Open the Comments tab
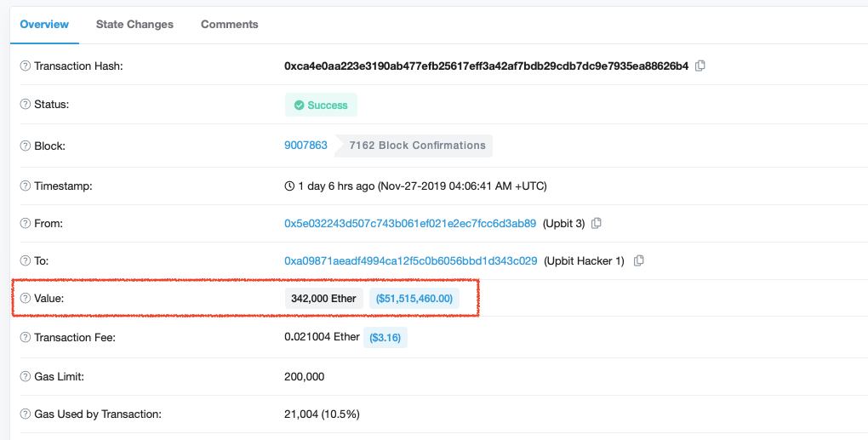 [229, 25]
